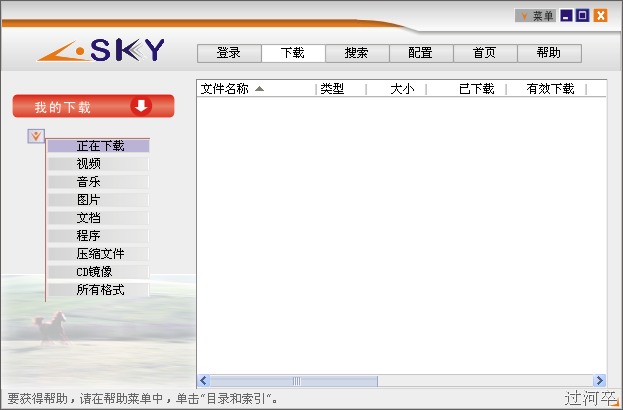Select the 视频 category
The width and height of the screenshot is (623, 410).
click(99, 164)
